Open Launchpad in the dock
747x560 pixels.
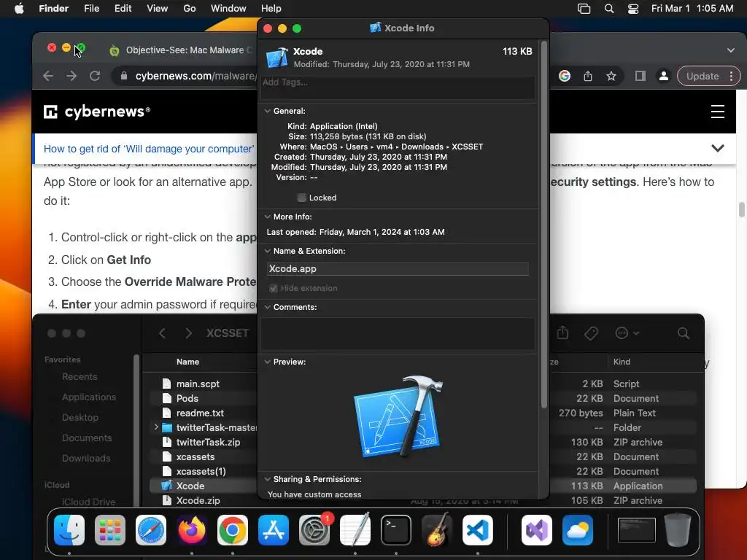pos(110,529)
